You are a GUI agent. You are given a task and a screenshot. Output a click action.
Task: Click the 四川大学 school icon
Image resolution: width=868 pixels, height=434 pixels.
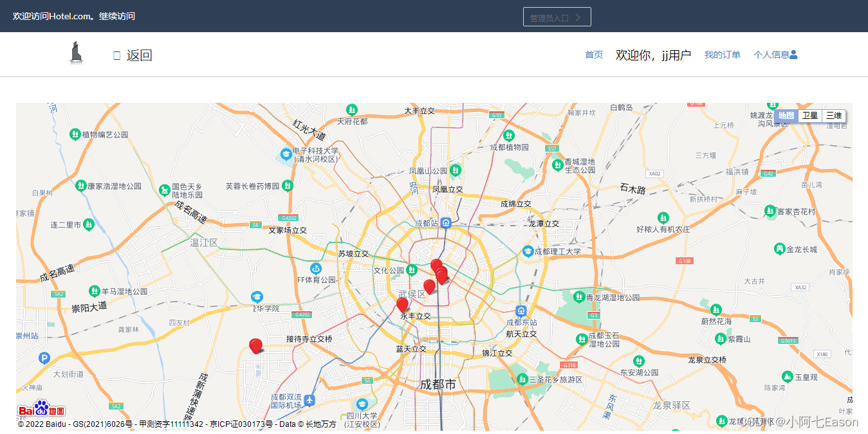(x=362, y=404)
